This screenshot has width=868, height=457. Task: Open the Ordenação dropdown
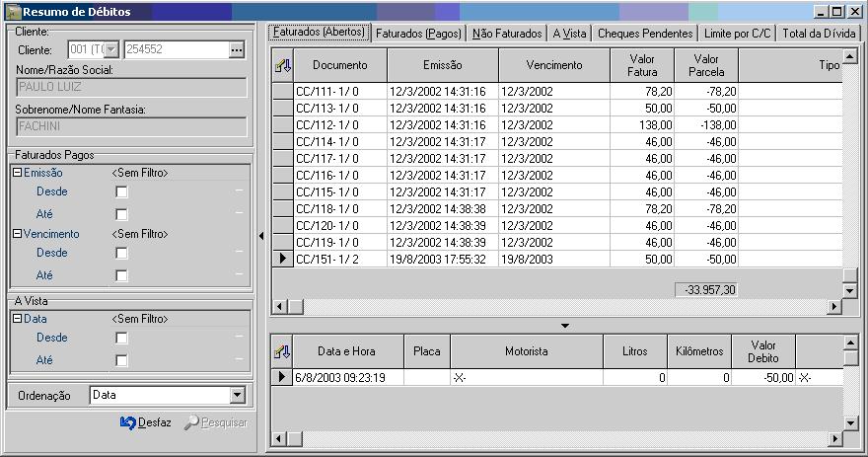coord(236,395)
